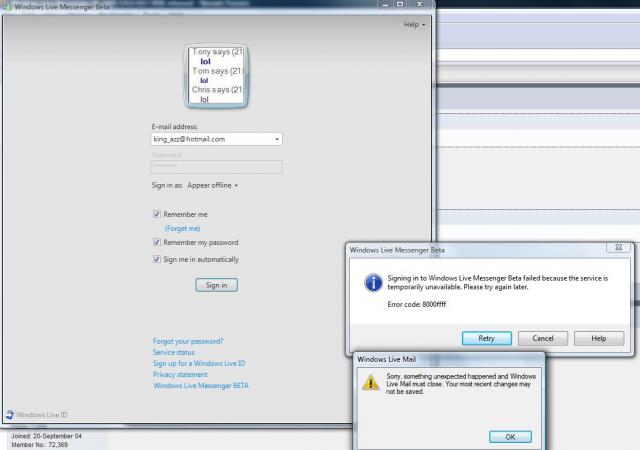This screenshot has height=450, width=640.
Task: Click the E-mail address field king_azz@hotmail.com
Action: (x=216, y=139)
